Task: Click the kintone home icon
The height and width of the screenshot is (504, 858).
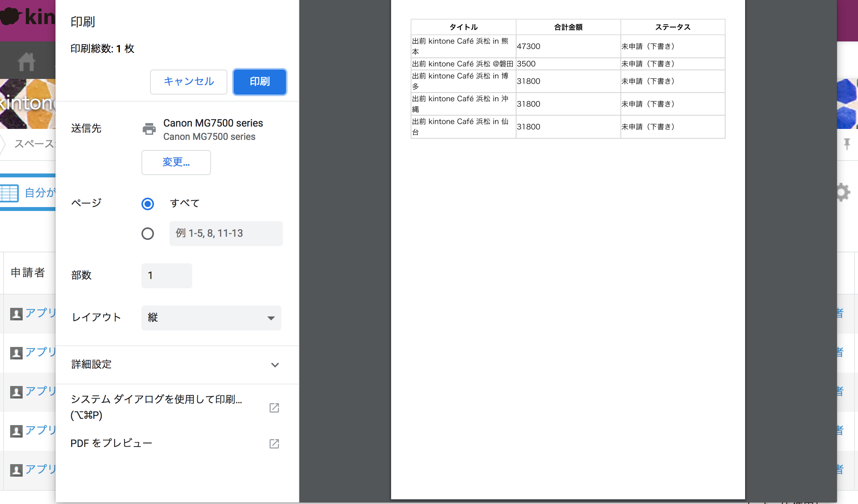Action: [x=27, y=62]
